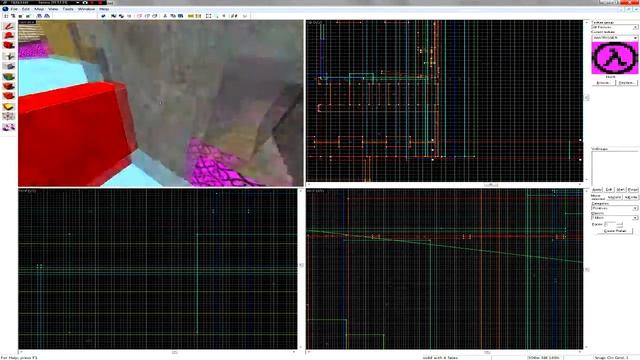Screen dimensions: 640x360
Task: Select the yellow Clipping tool
Action: 9,107
